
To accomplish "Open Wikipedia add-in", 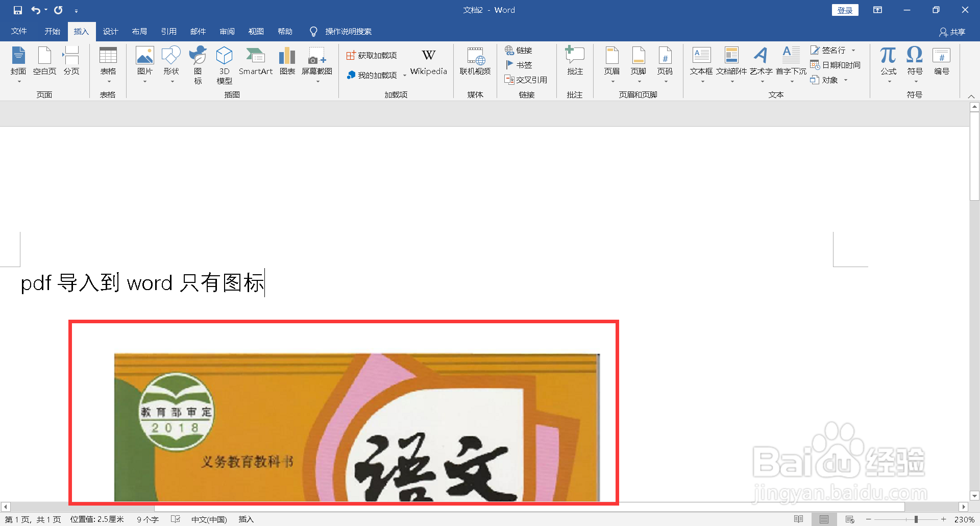I will click(428, 63).
